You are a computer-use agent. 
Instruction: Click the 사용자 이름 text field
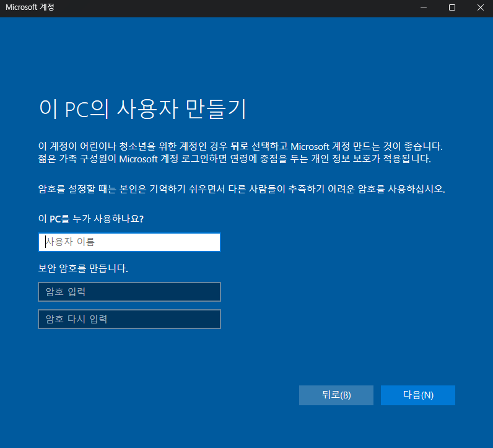(129, 242)
